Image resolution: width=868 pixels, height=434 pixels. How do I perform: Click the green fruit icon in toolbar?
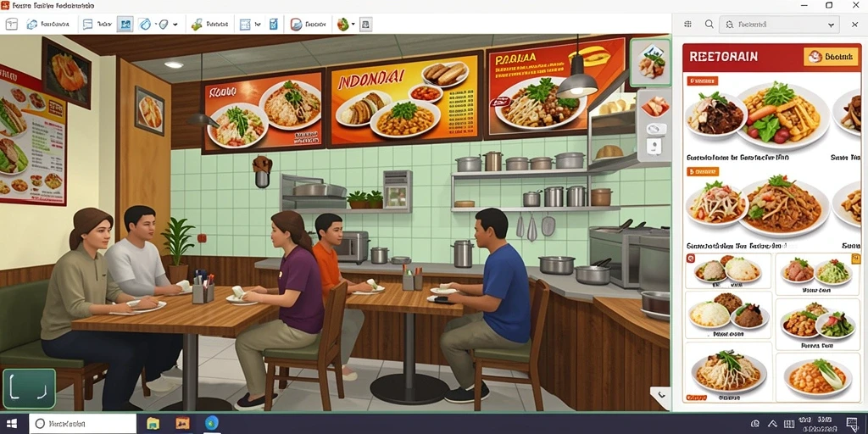(343, 25)
